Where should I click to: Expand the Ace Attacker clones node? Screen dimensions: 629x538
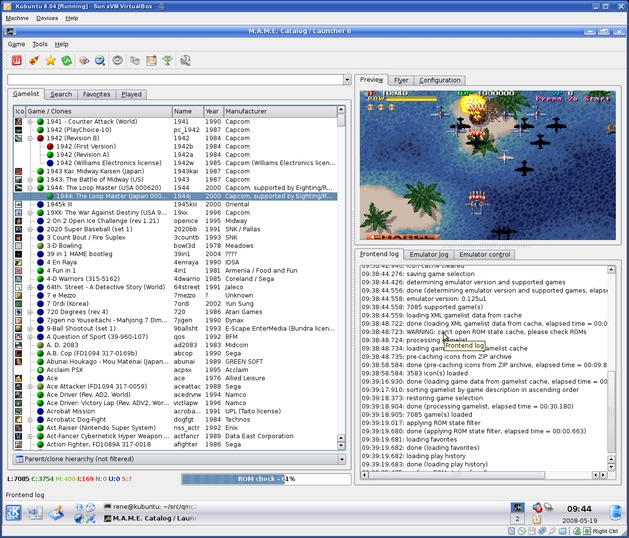point(30,386)
